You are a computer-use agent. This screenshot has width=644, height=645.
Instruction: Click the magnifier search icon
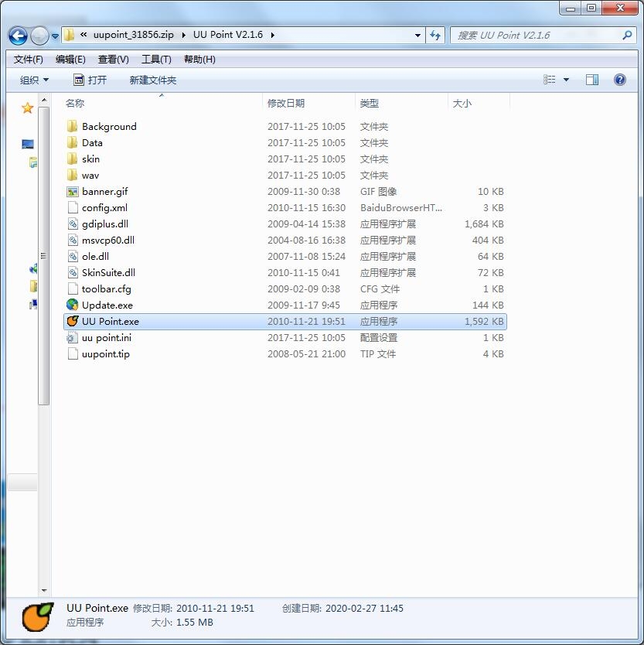pyautogui.click(x=628, y=36)
